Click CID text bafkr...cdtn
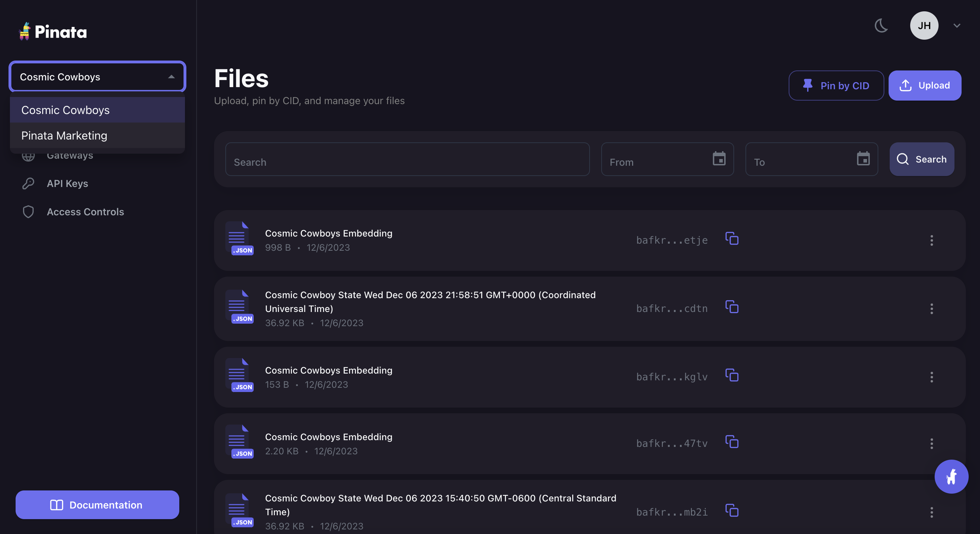The image size is (980, 534). tap(672, 308)
